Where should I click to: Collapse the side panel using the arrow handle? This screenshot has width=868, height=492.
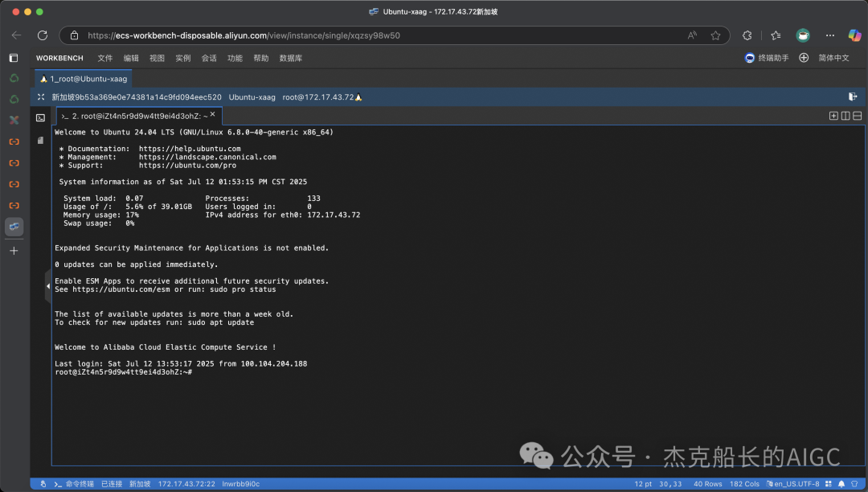pyautogui.click(x=48, y=286)
